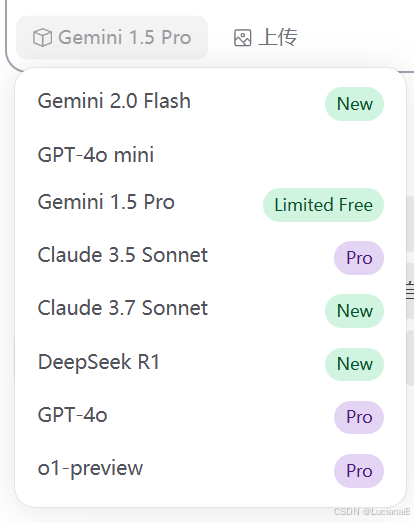The image size is (414, 523).
Task: Select Gemini 1.5 Pro in dropdown list
Action: [x=211, y=202]
